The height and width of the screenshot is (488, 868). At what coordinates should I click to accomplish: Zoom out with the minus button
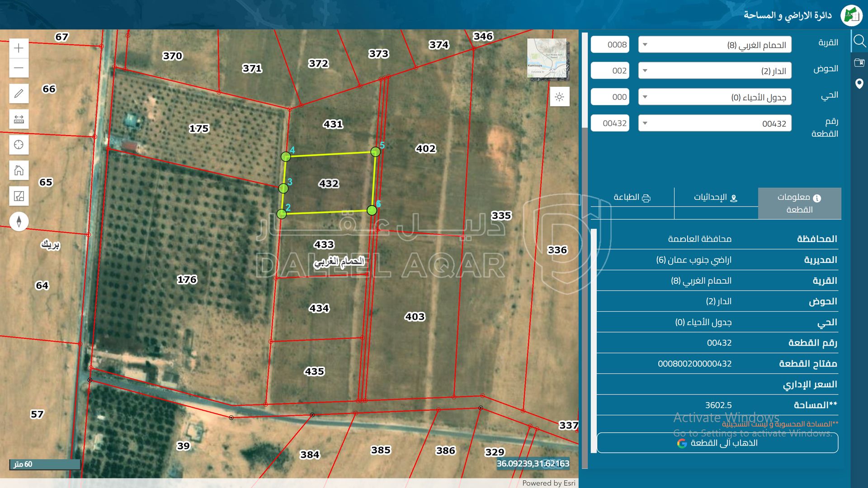(19, 68)
